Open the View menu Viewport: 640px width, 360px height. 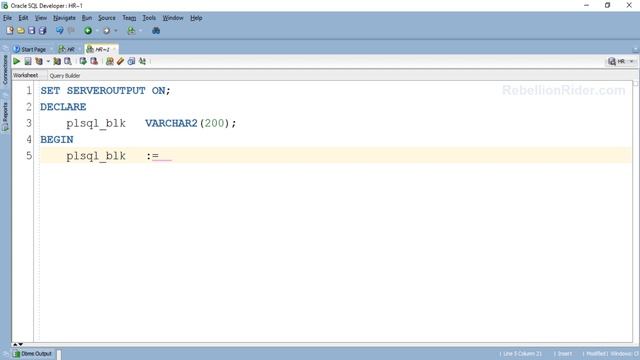tap(40, 18)
